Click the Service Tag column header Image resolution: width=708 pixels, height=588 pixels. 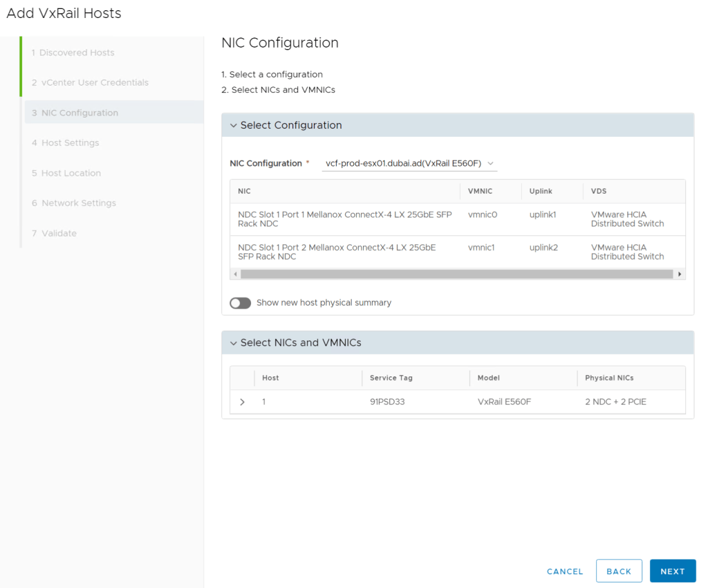[391, 378]
